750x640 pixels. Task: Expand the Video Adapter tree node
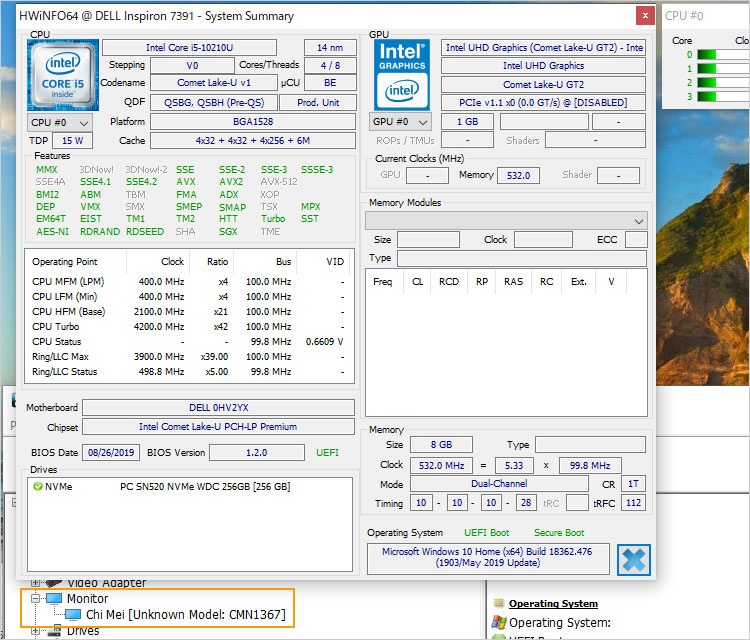pos(35,583)
